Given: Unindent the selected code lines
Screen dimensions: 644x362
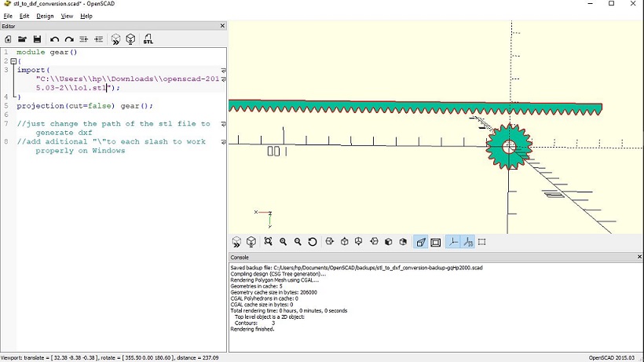Looking at the screenshot, I should [x=84, y=39].
